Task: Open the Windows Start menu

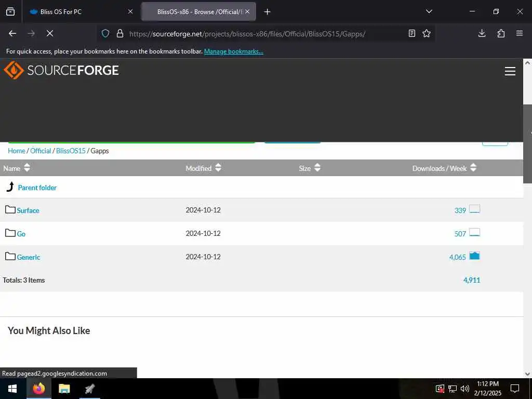Action: click(12, 389)
